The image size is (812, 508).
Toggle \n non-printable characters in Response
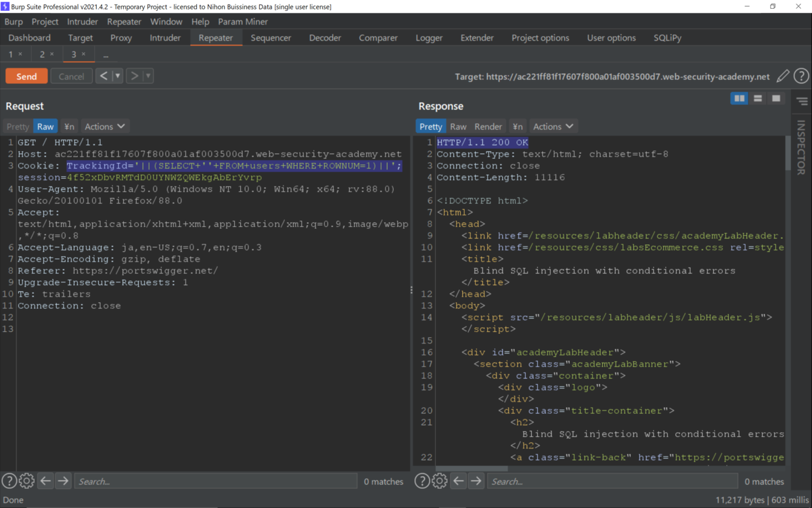(x=518, y=127)
